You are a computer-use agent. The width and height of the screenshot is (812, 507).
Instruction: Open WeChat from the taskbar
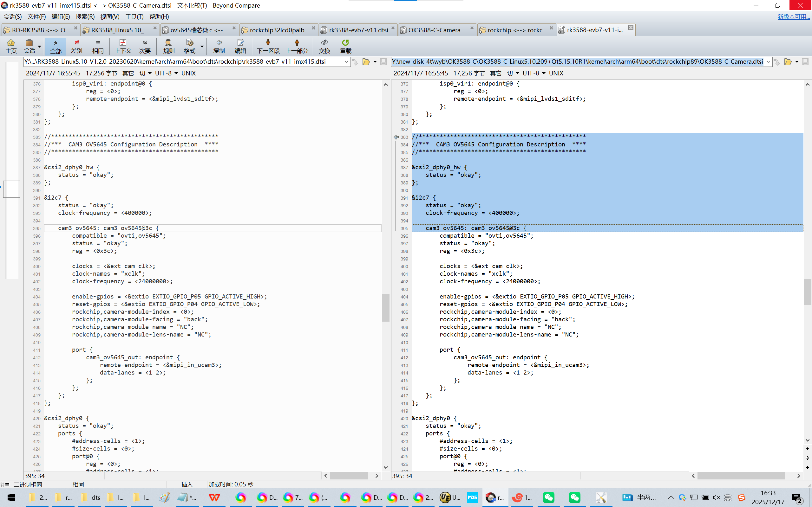[x=548, y=497]
